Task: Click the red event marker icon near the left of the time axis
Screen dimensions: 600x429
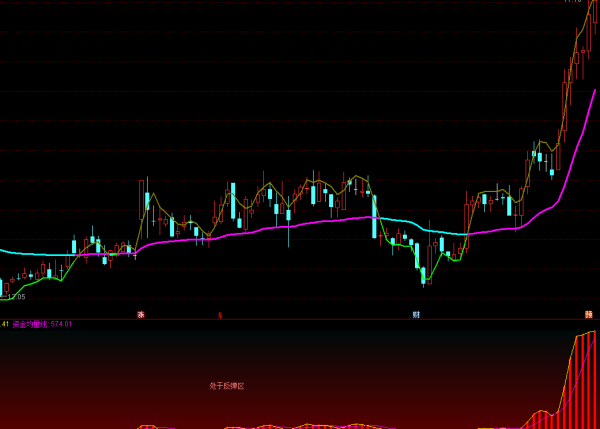Action: pyautogui.click(x=141, y=314)
